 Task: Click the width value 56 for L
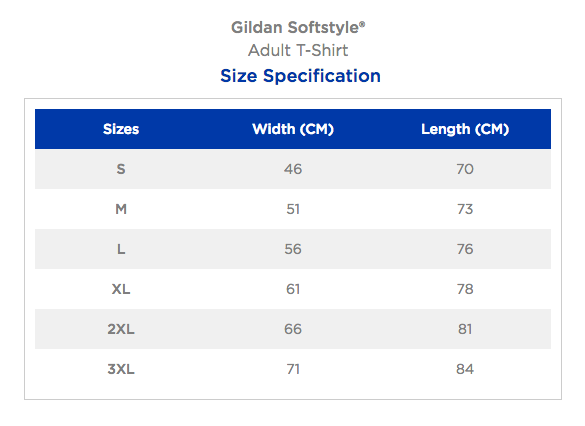pos(293,249)
